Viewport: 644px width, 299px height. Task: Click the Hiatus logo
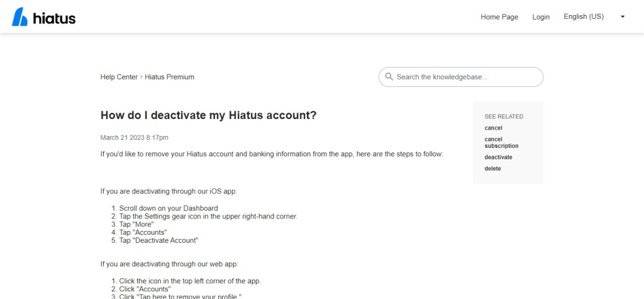tap(43, 17)
